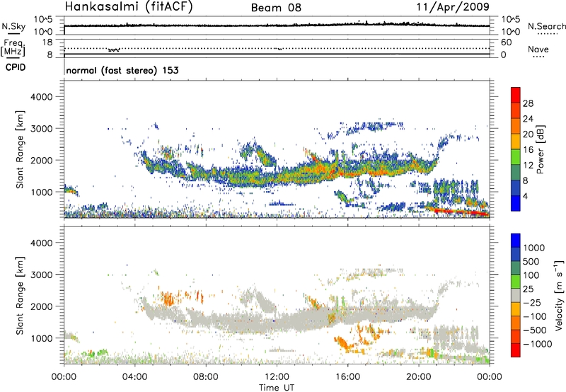Click the "normal (fast stereo) 153" text

(122, 70)
